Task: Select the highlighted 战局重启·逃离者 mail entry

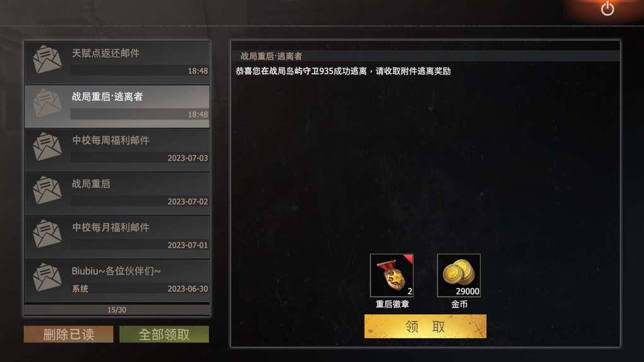Action: pyautogui.click(x=117, y=106)
